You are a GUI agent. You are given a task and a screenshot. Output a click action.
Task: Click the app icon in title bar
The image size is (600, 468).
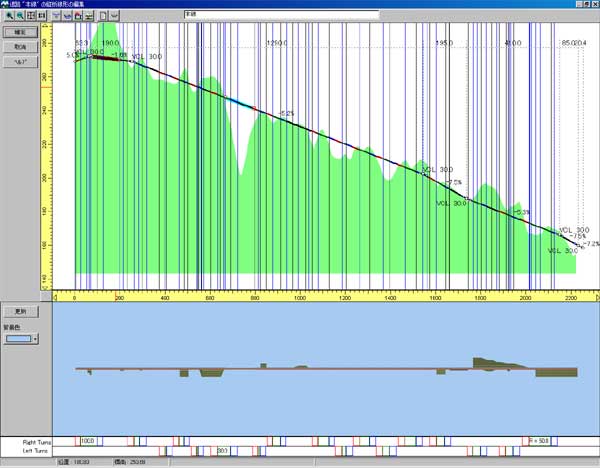4,4
